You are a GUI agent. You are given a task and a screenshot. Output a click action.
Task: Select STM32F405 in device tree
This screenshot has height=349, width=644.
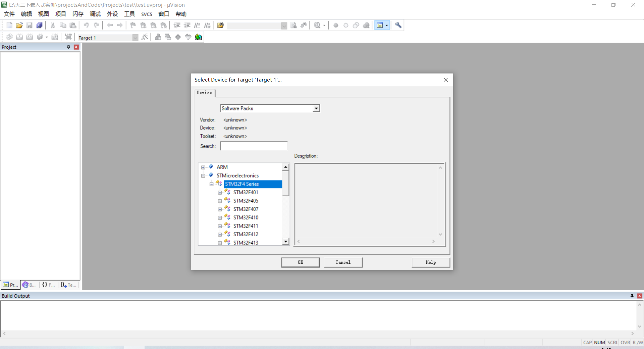(246, 201)
